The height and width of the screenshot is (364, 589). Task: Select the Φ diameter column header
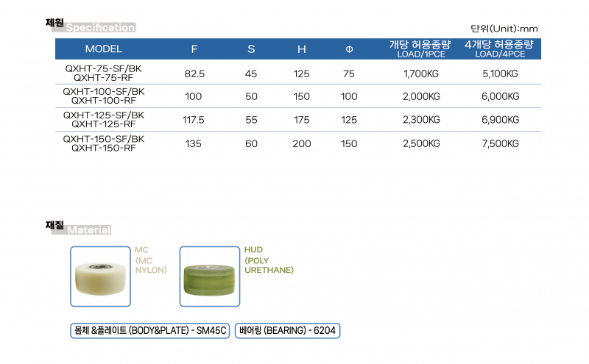349,49
